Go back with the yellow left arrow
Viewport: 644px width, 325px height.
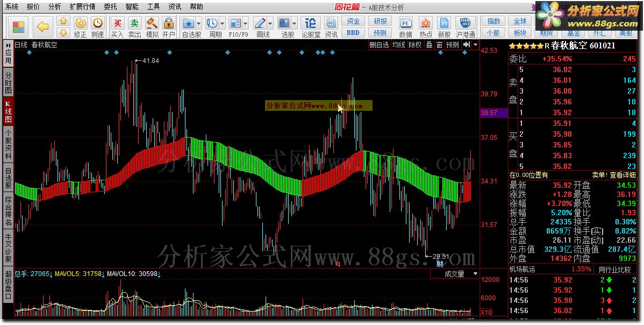[42, 27]
